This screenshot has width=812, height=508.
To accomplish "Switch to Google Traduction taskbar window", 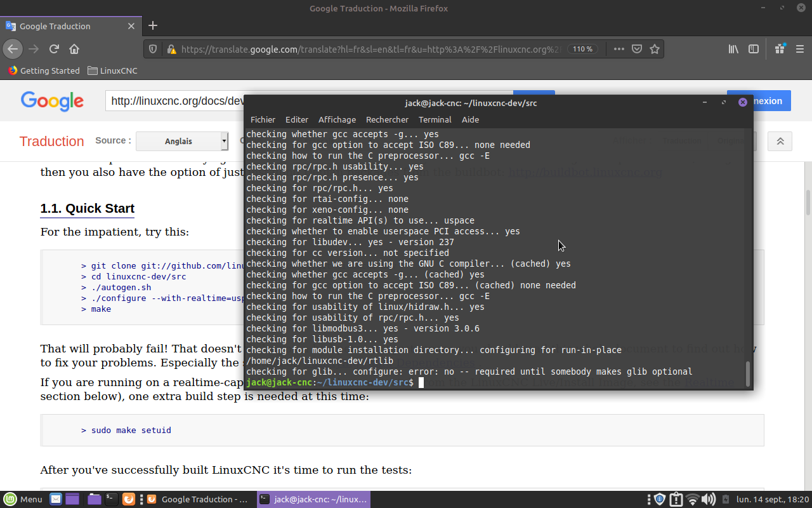I will (199, 499).
